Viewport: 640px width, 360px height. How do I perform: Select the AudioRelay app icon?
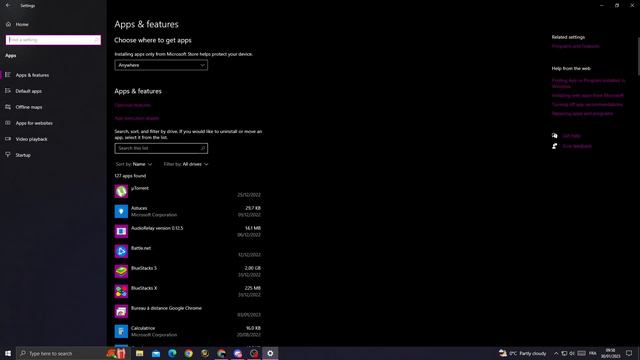[x=121, y=231]
